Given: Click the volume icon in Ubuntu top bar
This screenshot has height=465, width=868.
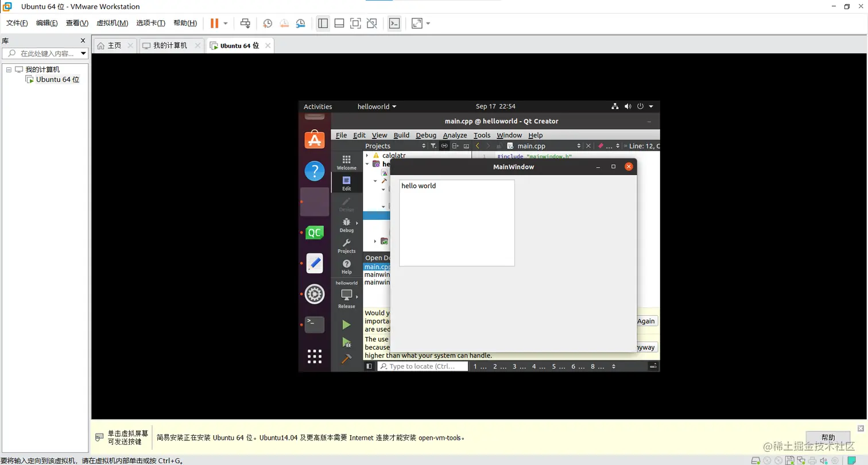Looking at the screenshot, I should 627,106.
